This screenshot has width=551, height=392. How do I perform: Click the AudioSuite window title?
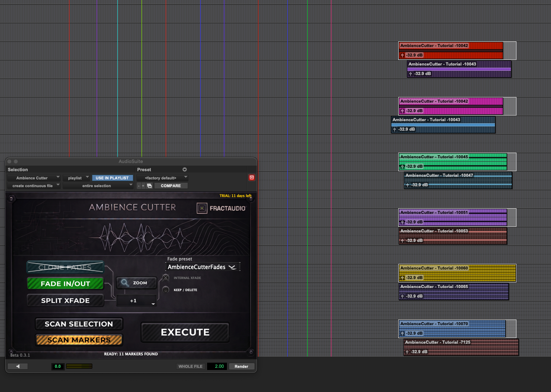(x=131, y=161)
